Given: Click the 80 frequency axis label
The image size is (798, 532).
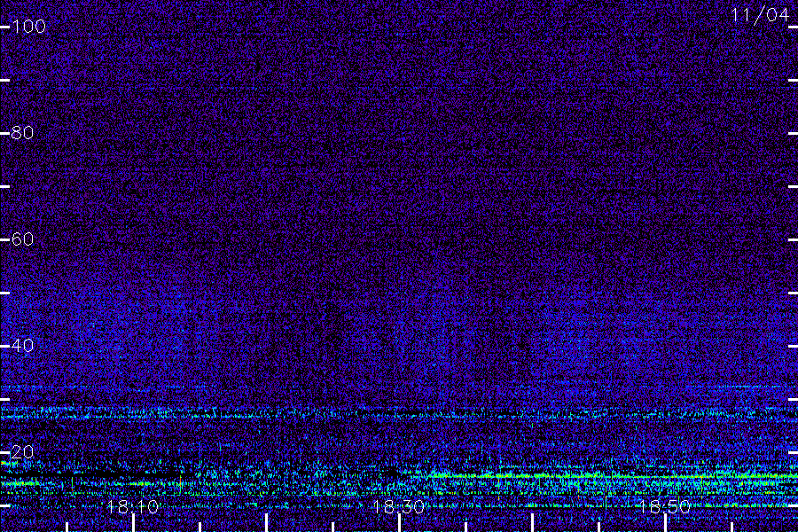Looking at the screenshot, I should point(22,133).
